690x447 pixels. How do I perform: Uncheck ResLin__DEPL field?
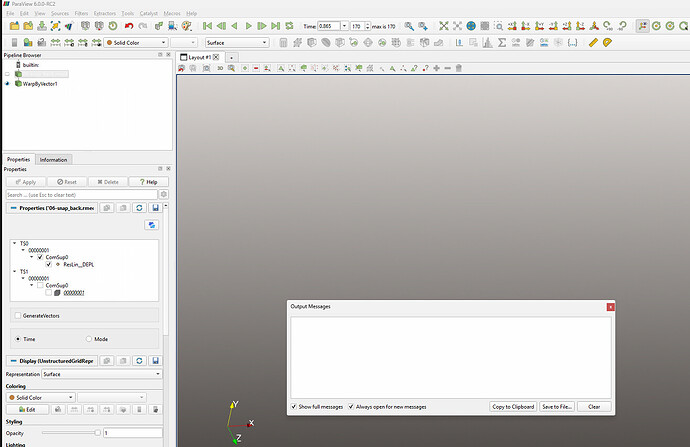[x=49, y=264]
